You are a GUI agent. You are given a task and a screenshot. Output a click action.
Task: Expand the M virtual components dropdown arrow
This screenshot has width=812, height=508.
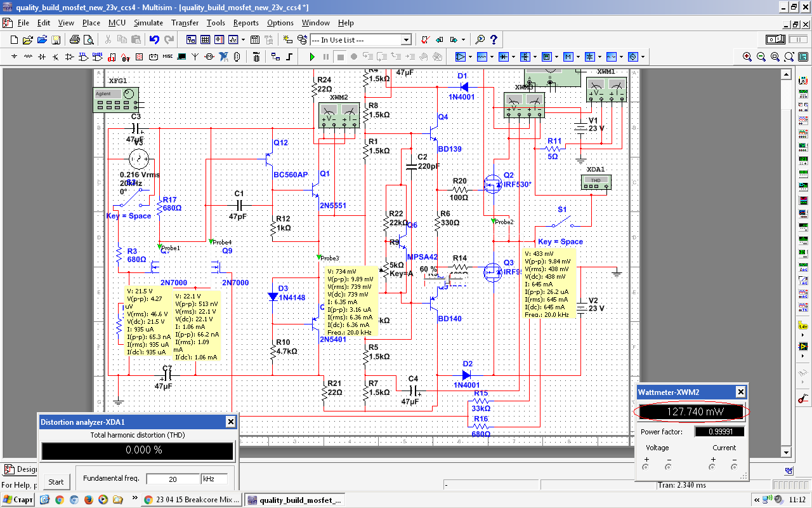pos(578,57)
